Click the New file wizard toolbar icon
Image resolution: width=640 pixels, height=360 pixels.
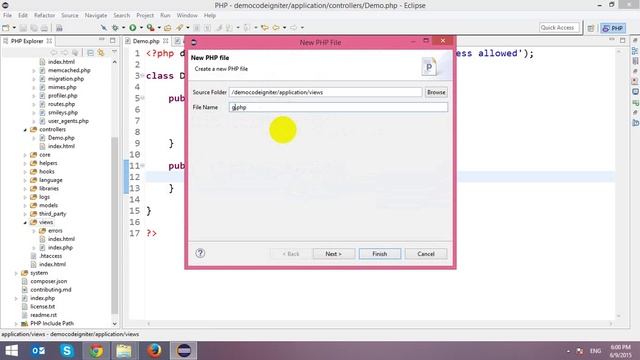point(6,28)
